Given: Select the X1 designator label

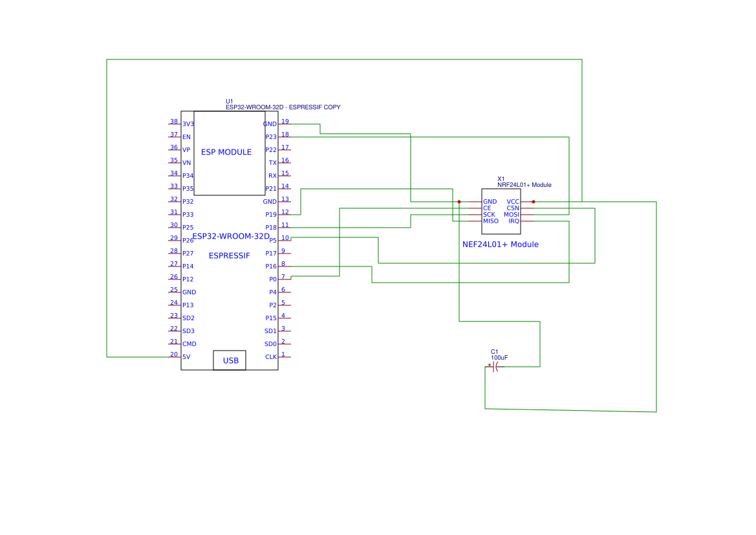Looking at the screenshot, I should point(501,179).
